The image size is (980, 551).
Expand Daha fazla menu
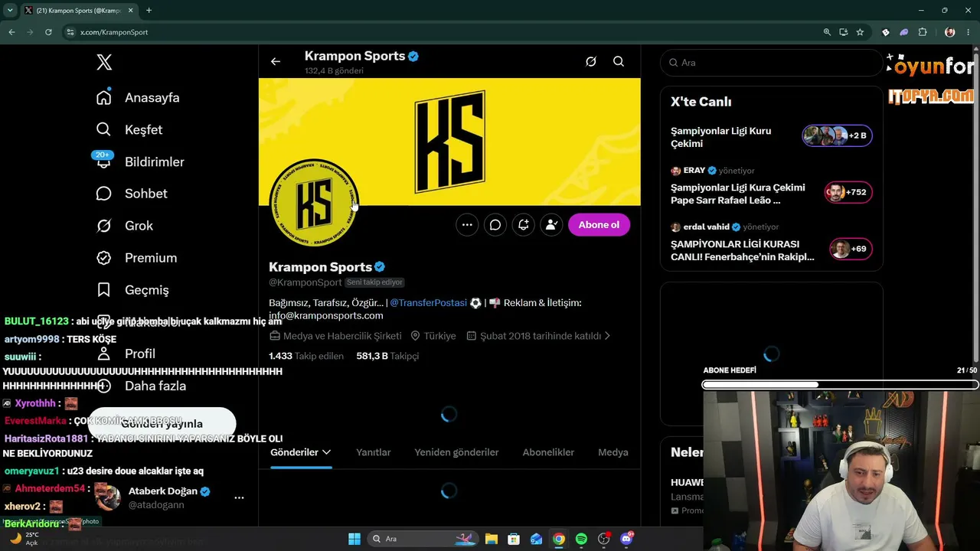click(141, 386)
